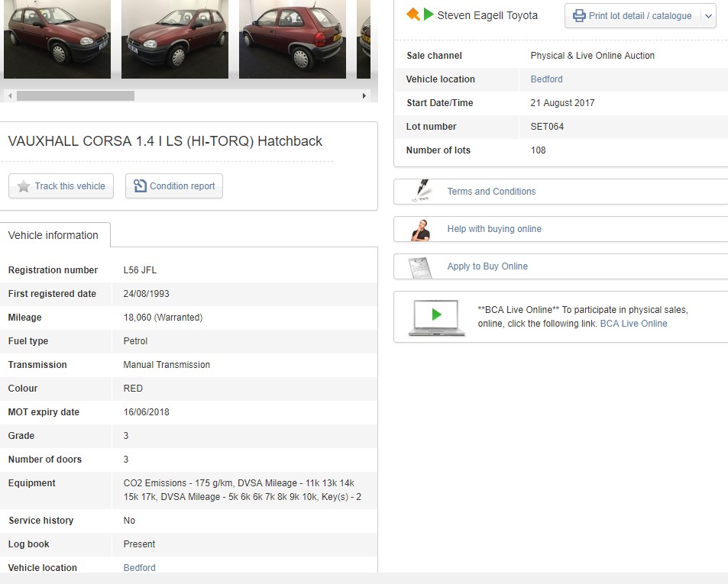Click the Track this vehicle button
Image resolution: width=728 pixels, height=584 pixels.
click(x=61, y=186)
